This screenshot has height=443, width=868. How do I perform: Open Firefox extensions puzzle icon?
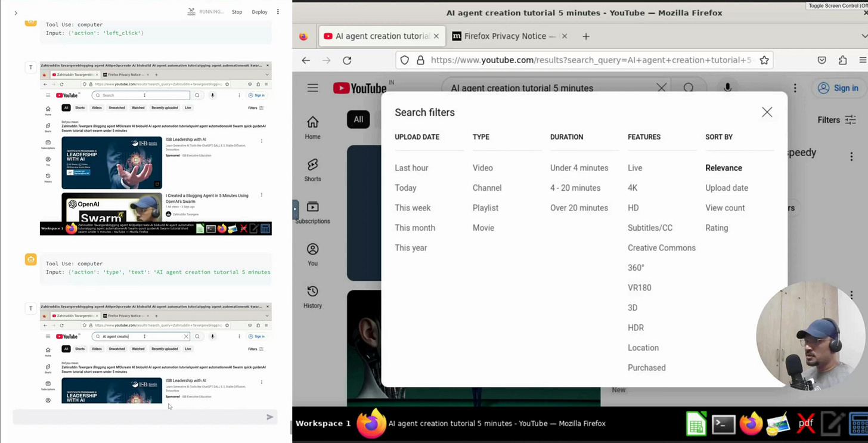coord(842,60)
